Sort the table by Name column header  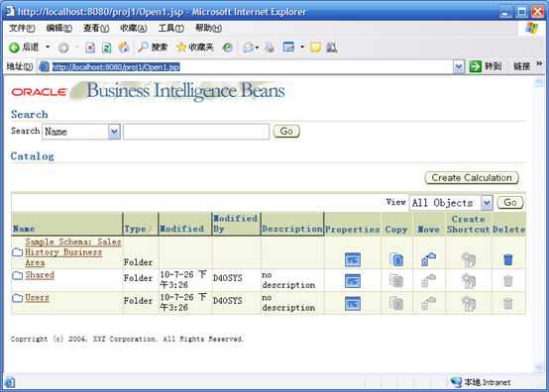[24, 229]
